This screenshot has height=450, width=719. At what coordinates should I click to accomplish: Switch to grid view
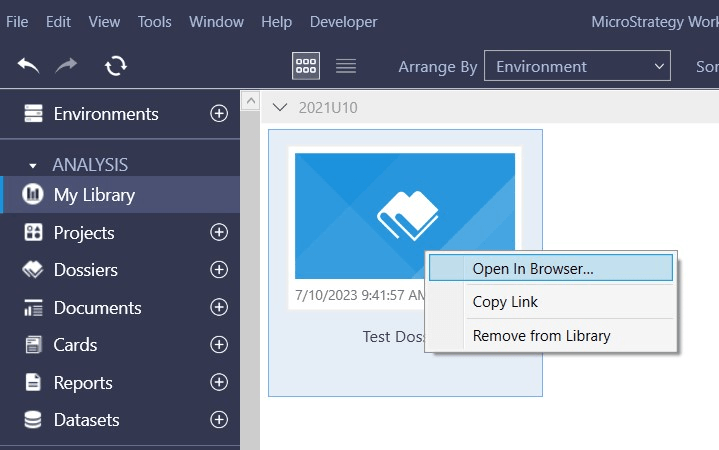[x=306, y=66]
